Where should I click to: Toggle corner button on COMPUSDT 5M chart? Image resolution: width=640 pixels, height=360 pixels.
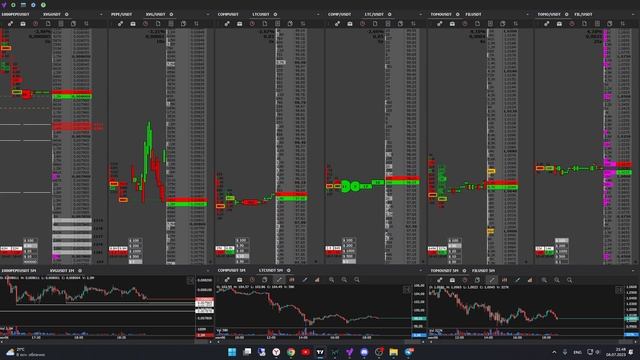(407, 289)
